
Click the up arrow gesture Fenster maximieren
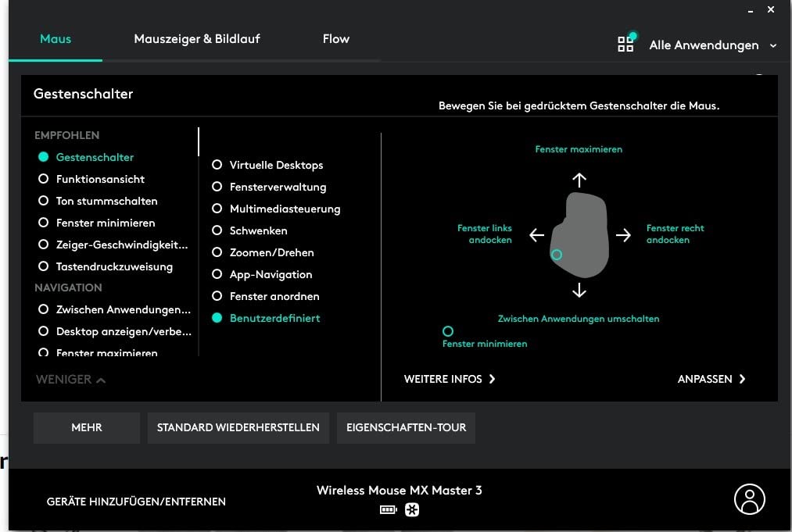(579, 180)
